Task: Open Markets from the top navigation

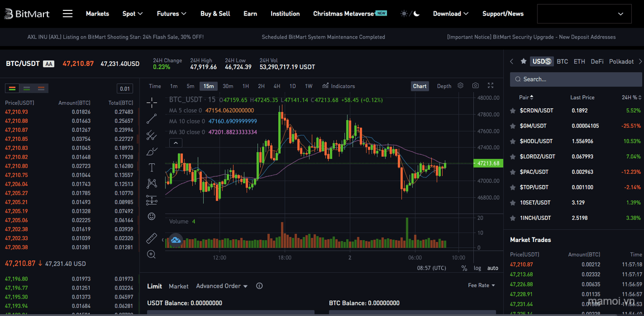Action: [97, 14]
